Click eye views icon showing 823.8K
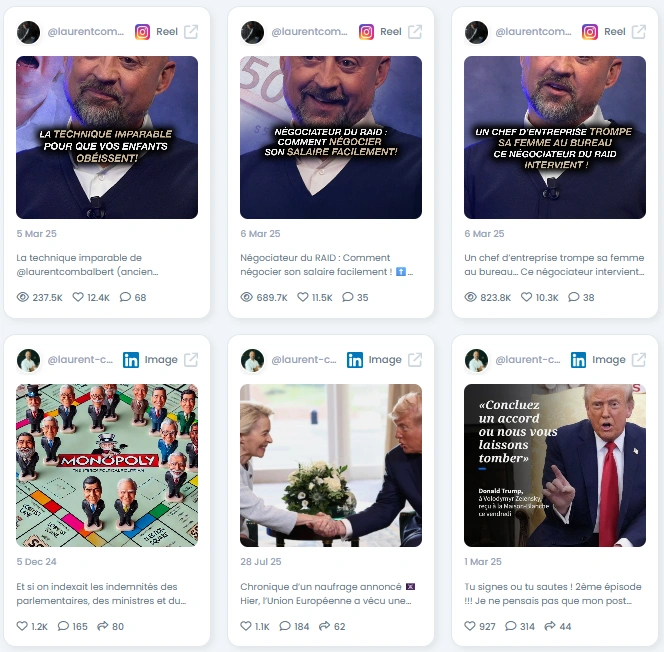 pyautogui.click(x=470, y=297)
